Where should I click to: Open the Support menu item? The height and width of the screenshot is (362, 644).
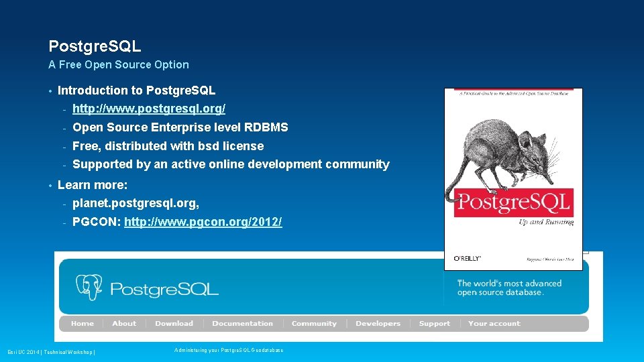click(435, 323)
